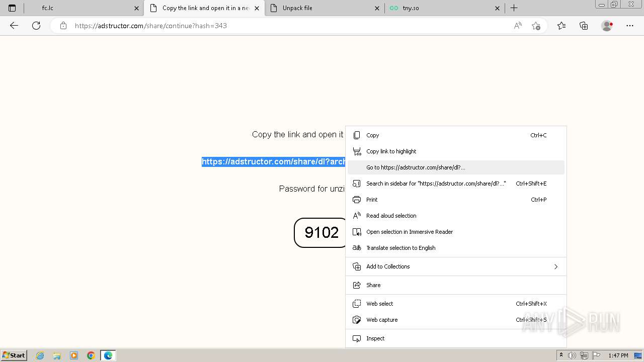
Task: Open media player taskbar icon
Action: (74, 355)
